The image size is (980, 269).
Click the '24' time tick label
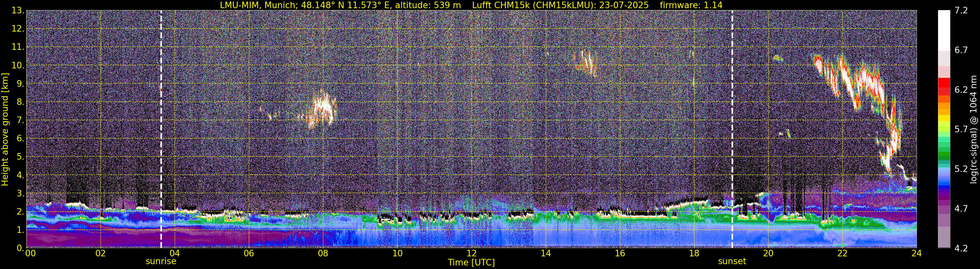pos(917,253)
